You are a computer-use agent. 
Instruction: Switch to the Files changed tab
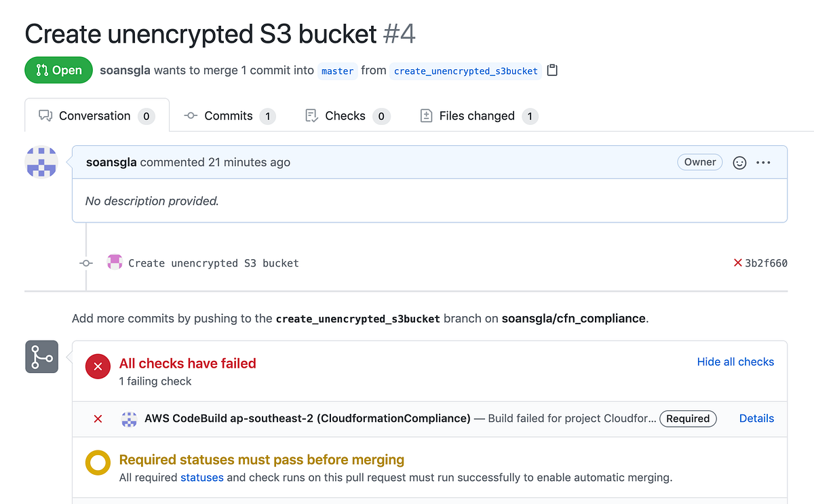pyautogui.click(x=478, y=115)
